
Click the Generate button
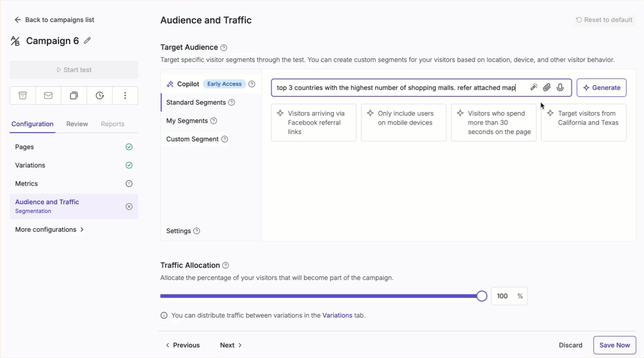pyautogui.click(x=601, y=88)
